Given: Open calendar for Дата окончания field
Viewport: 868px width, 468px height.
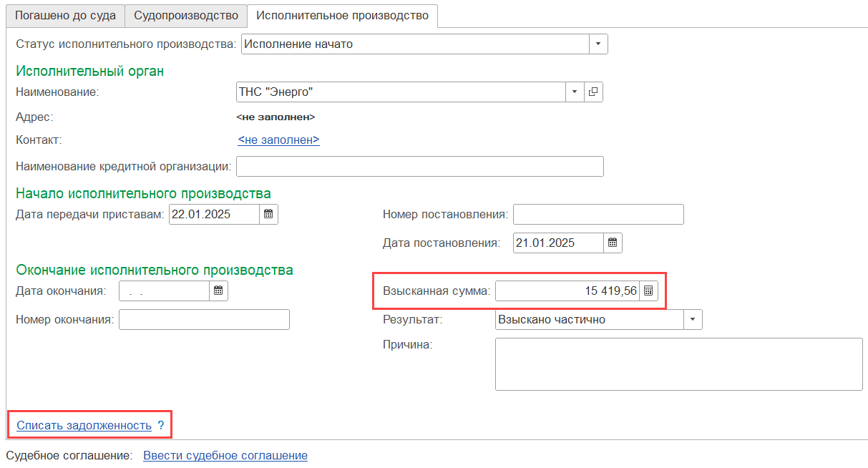Looking at the screenshot, I should pyautogui.click(x=218, y=291).
